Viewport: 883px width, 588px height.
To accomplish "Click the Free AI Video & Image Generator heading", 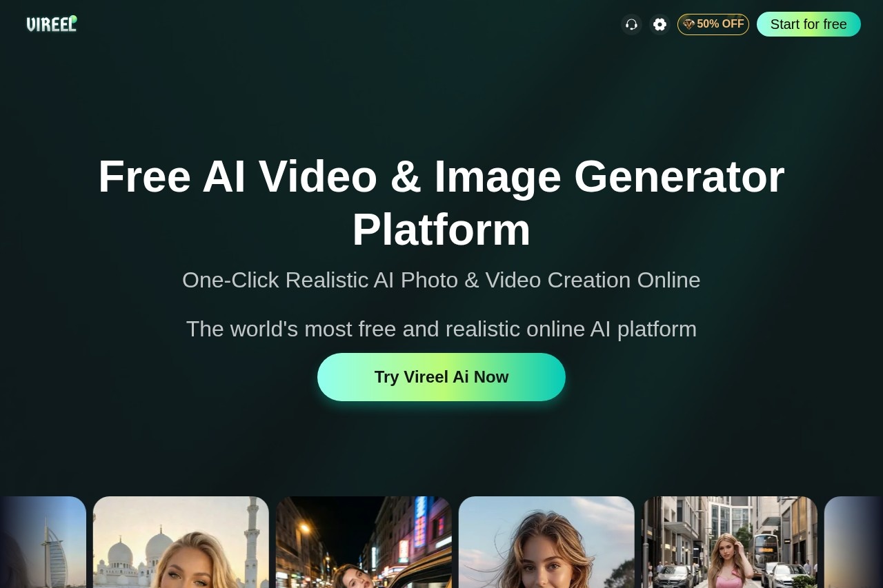I will pos(441,203).
